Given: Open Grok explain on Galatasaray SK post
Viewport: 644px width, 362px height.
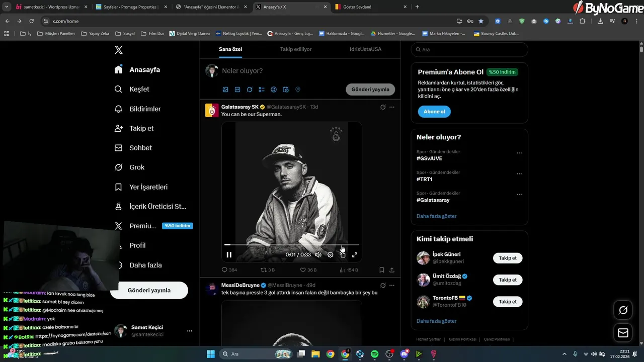Looking at the screenshot, I should pos(383,107).
